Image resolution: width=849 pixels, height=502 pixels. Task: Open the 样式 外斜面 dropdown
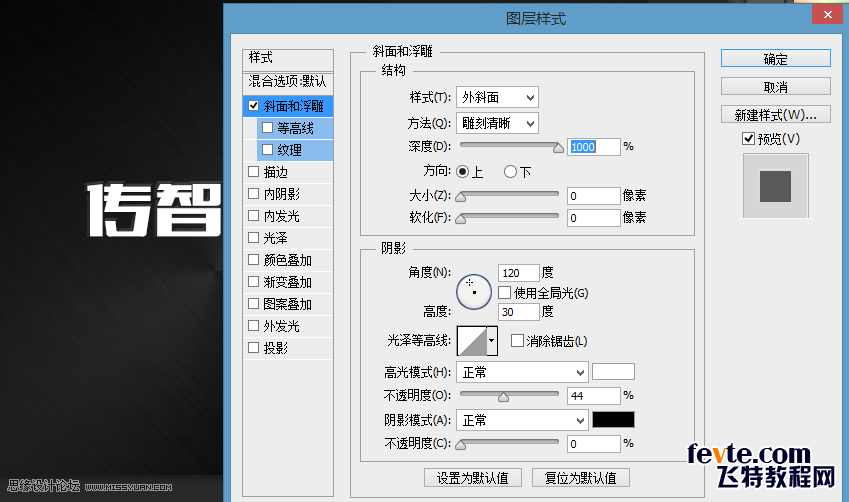pyautogui.click(x=497, y=97)
